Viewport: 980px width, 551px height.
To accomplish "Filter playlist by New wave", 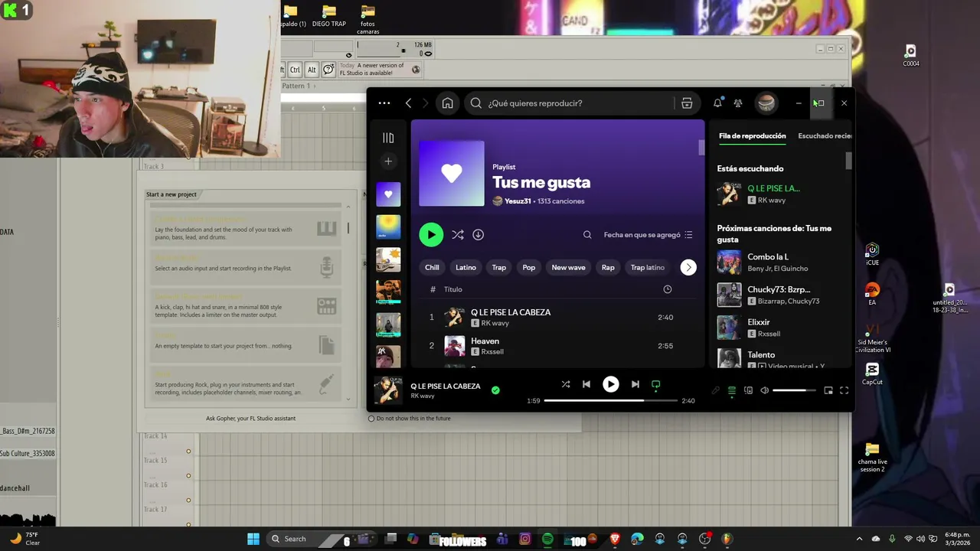I will tap(568, 267).
